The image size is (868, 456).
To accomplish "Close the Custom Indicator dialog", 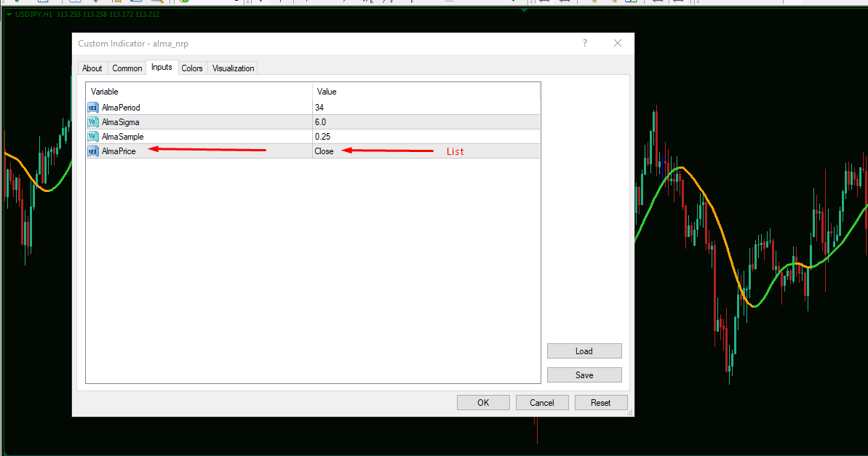I will (618, 43).
